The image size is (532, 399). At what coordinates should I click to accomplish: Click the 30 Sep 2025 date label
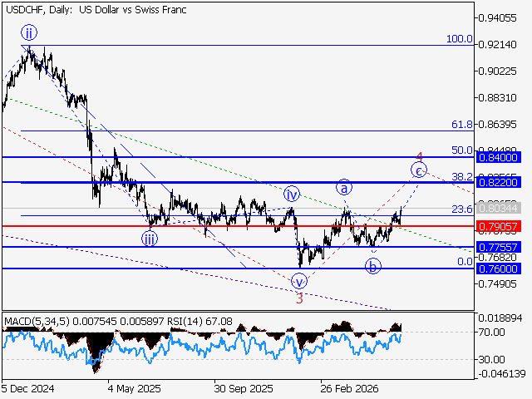pyautogui.click(x=244, y=388)
